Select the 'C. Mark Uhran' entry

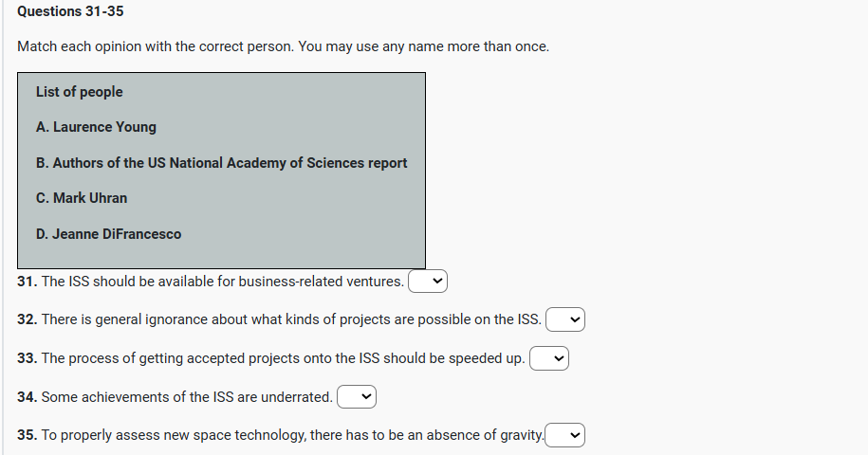point(82,198)
